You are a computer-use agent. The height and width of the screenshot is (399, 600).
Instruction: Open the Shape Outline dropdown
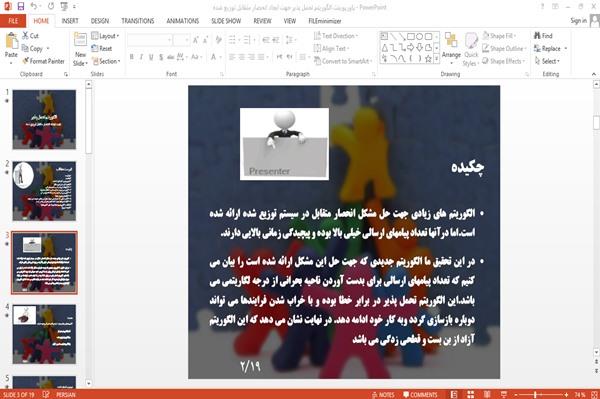(x=505, y=49)
